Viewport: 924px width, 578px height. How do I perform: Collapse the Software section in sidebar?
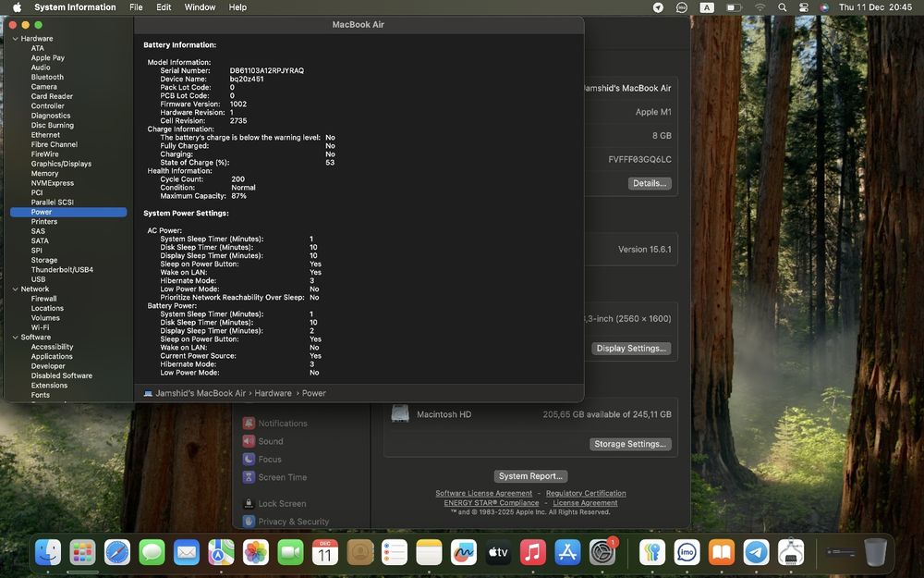[16, 338]
